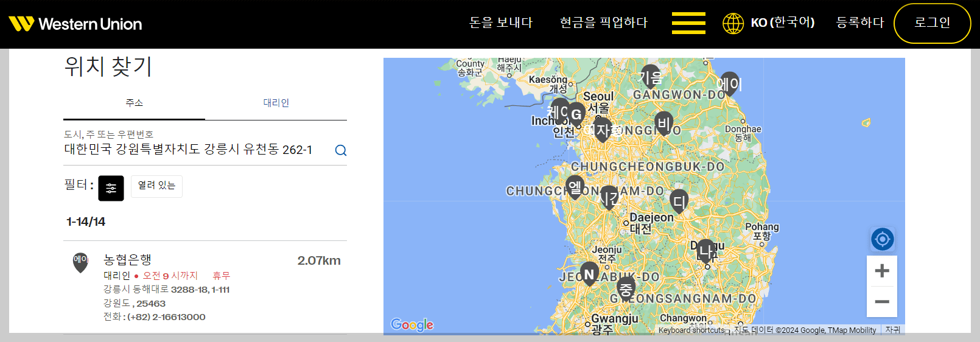Open the yellow hamburger menu
Viewport: 980px width, 342px height.
(x=688, y=23)
